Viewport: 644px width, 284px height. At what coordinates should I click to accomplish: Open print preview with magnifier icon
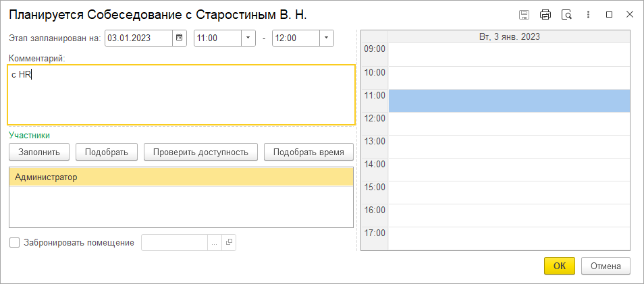[x=567, y=14]
